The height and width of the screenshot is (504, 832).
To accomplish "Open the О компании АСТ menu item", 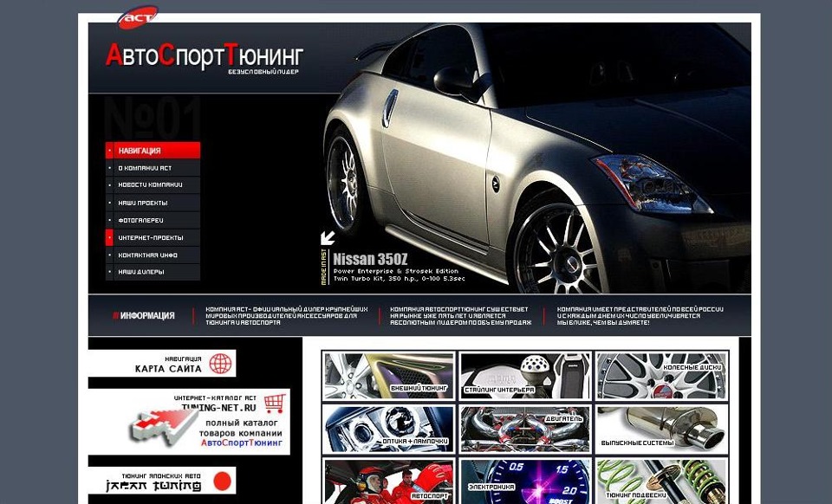I will point(153,168).
